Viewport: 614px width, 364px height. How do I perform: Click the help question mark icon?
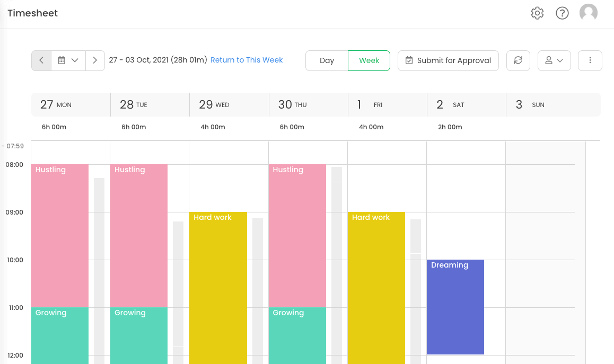click(x=562, y=13)
